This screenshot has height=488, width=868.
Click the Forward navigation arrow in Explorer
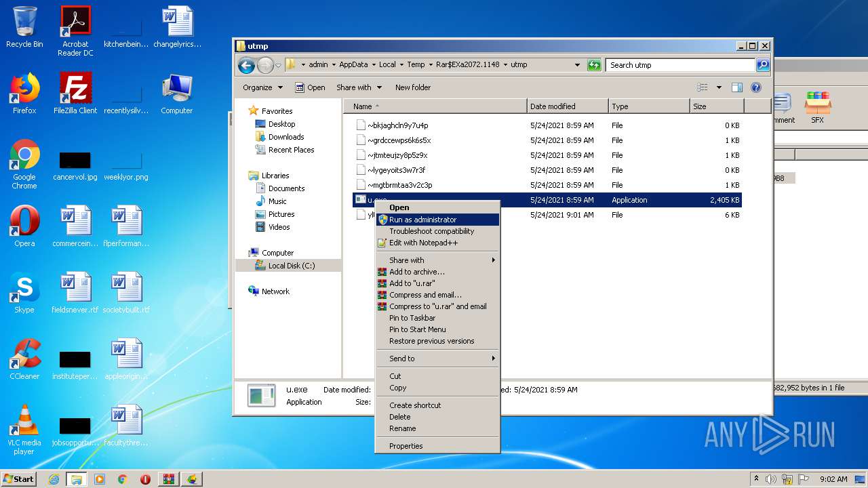pos(265,65)
